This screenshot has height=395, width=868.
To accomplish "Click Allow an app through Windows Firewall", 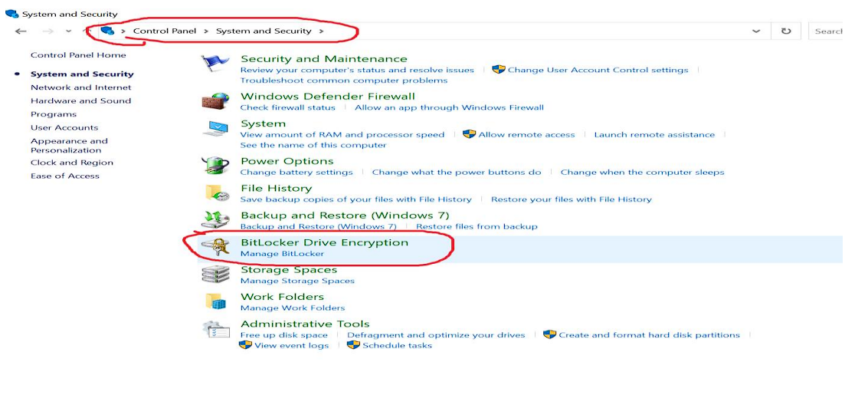I will (449, 107).
